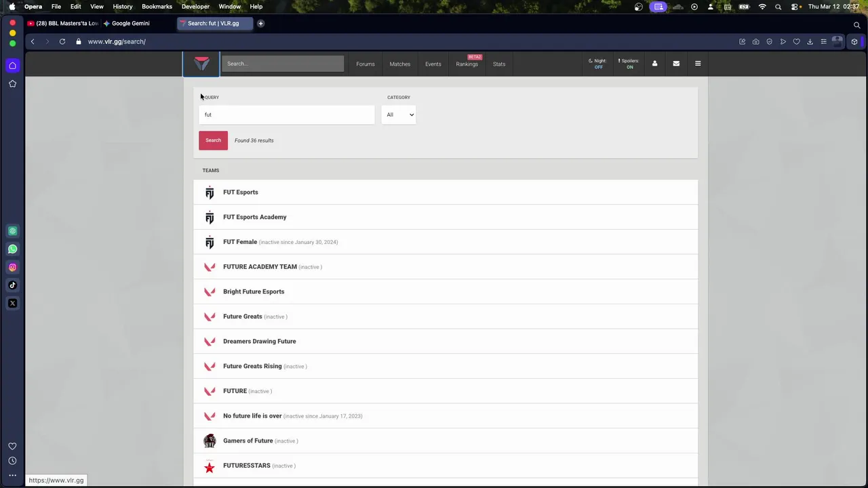Screen dimensions: 868x488
Task: Open Matches in the site navigation
Action: (400, 64)
